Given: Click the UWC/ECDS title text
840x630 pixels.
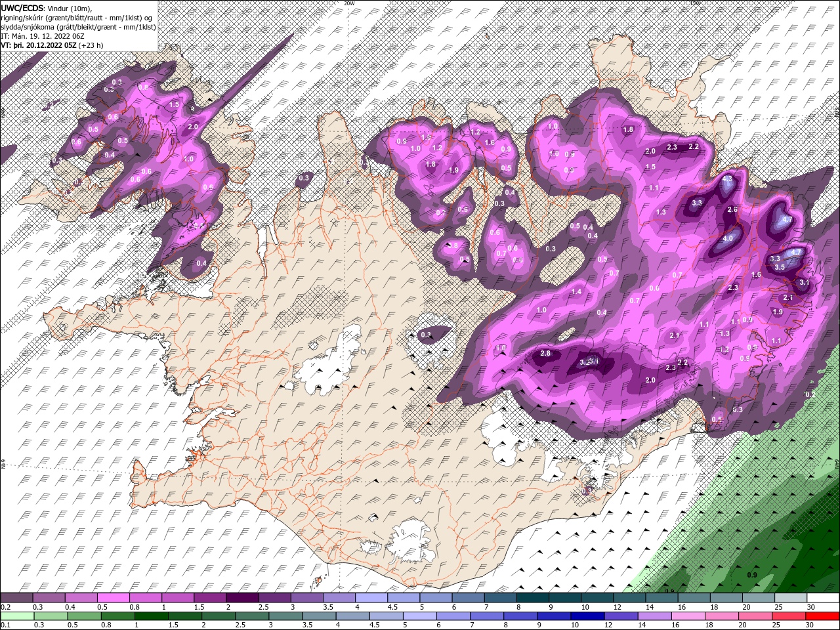Looking at the screenshot, I should (x=22, y=8).
